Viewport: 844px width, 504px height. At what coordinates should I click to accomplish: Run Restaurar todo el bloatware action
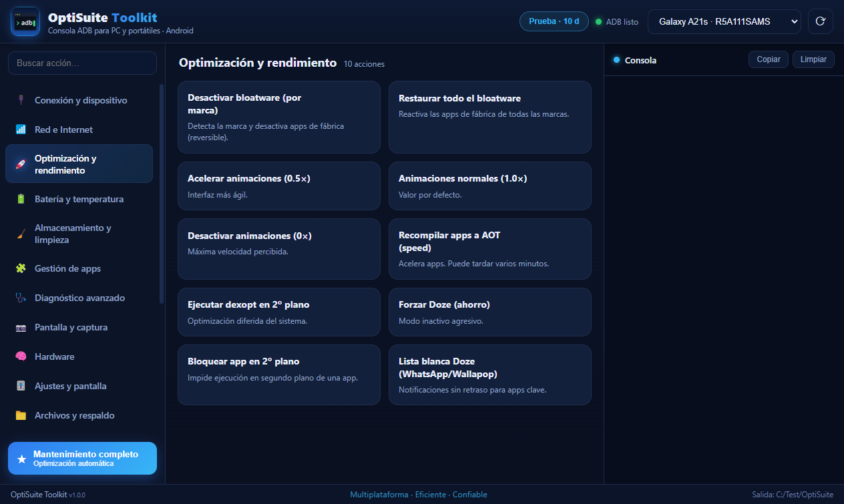490,117
